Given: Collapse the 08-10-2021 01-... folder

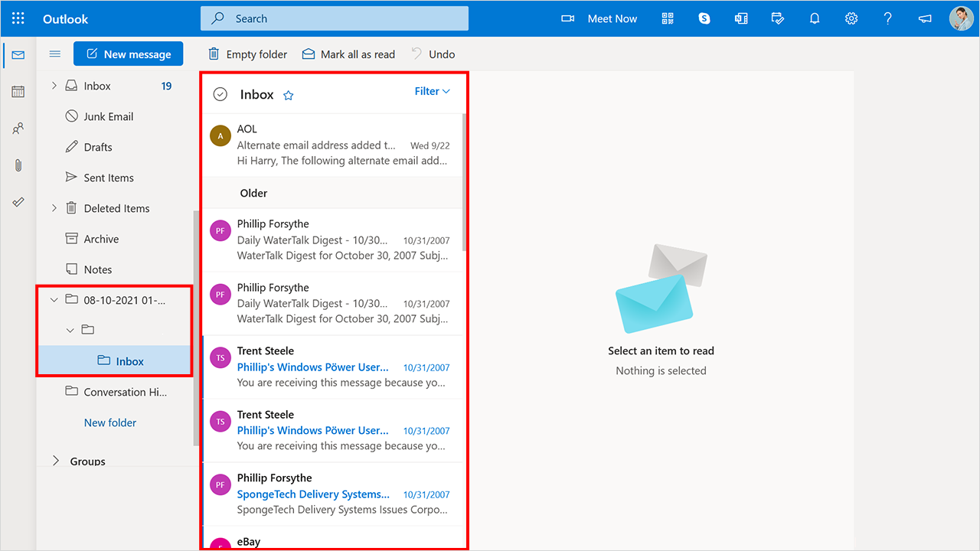Looking at the screenshot, I should (54, 300).
